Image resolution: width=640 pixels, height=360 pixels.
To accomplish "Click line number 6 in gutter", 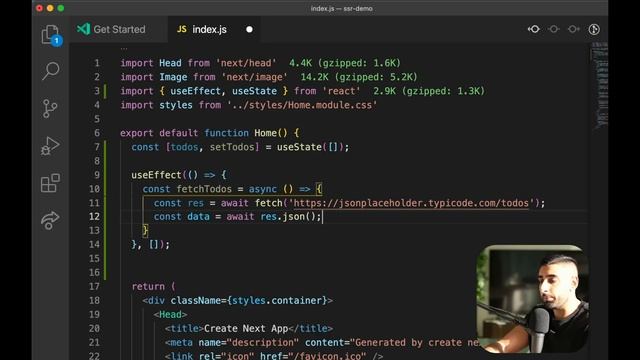I will coord(97,133).
